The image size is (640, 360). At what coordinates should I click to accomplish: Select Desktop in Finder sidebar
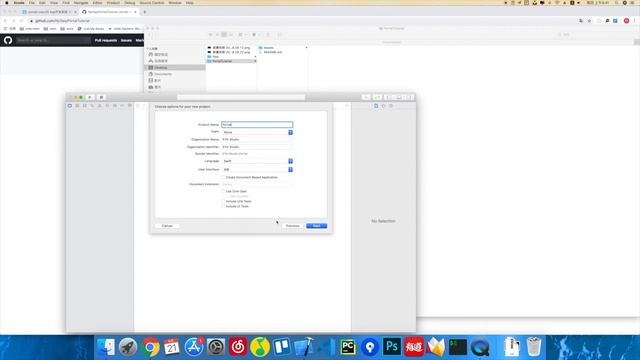(x=176, y=67)
